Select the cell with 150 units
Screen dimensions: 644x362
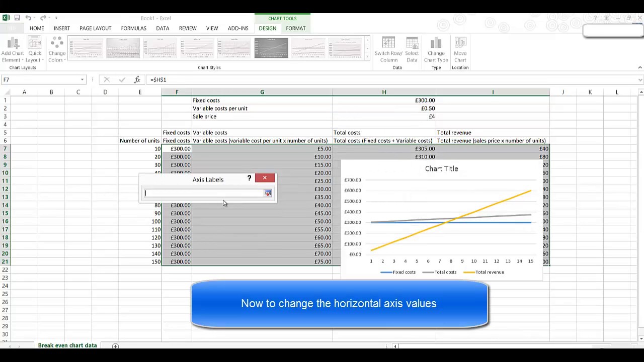pyautogui.click(x=140, y=262)
